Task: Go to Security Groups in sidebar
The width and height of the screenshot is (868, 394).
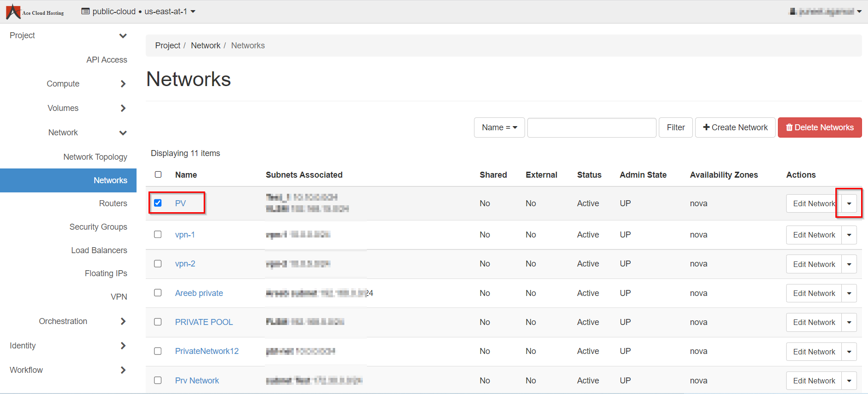Action: click(x=98, y=227)
